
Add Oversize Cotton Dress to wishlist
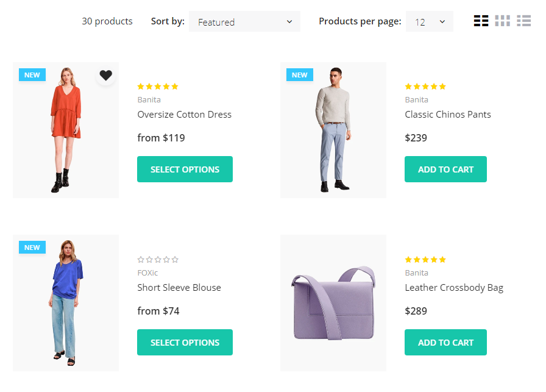(106, 76)
